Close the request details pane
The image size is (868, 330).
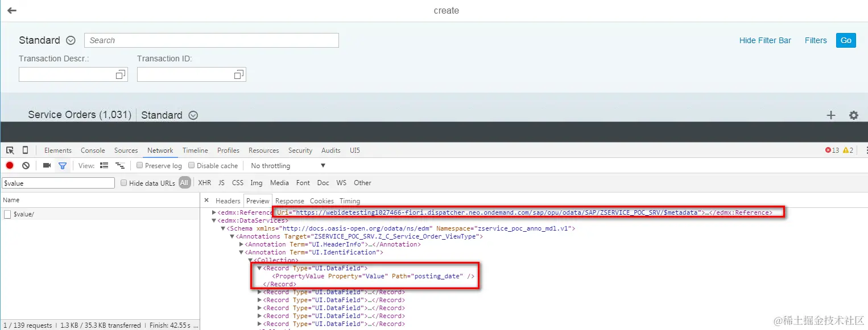(206, 200)
